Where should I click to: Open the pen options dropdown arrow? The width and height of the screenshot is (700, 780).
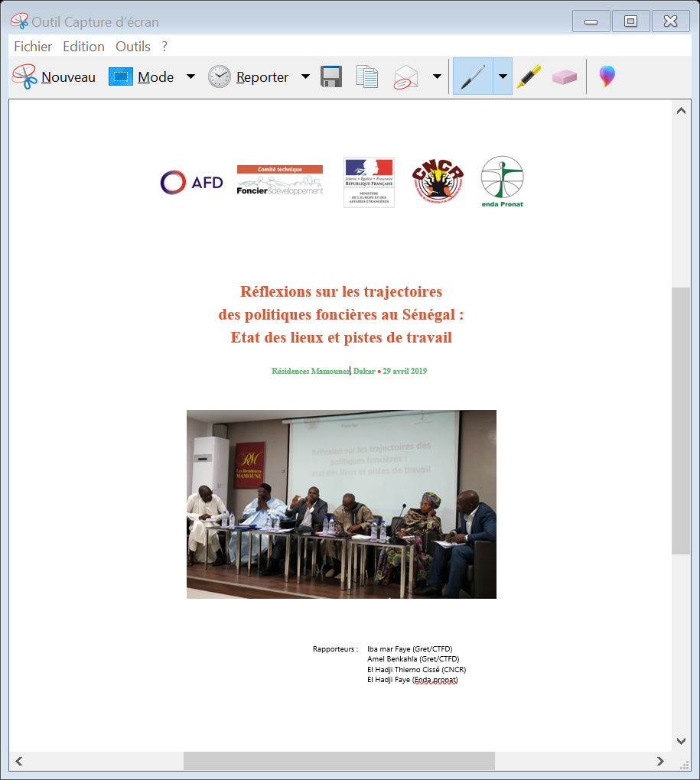click(503, 76)
